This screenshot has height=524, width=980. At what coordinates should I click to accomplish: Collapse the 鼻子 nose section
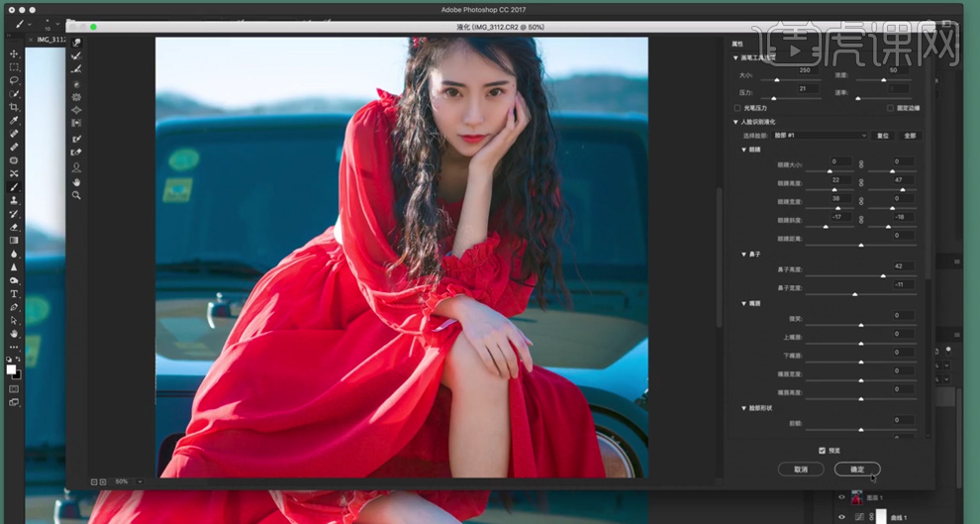(x=743, y=255)
